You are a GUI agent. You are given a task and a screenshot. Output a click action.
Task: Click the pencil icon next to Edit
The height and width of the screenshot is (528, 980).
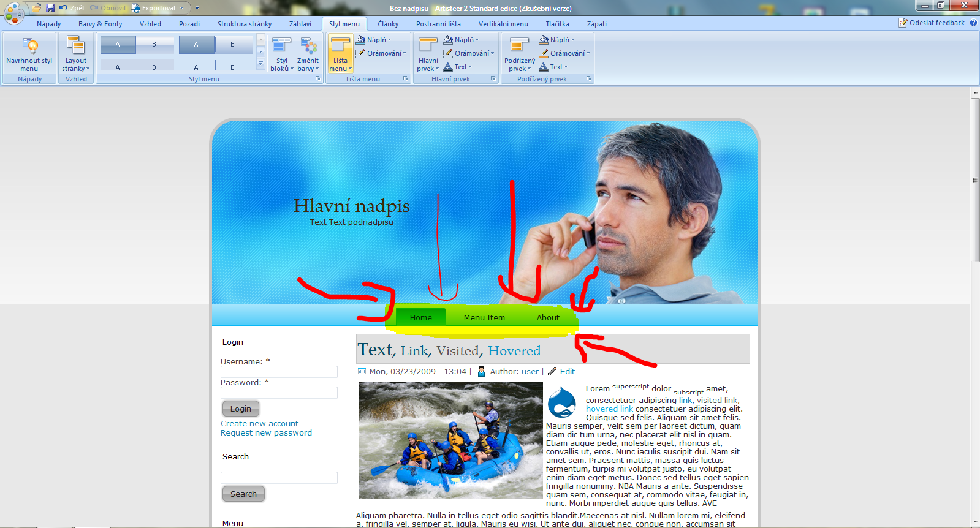pyautogui.click(x=552, y=371)
